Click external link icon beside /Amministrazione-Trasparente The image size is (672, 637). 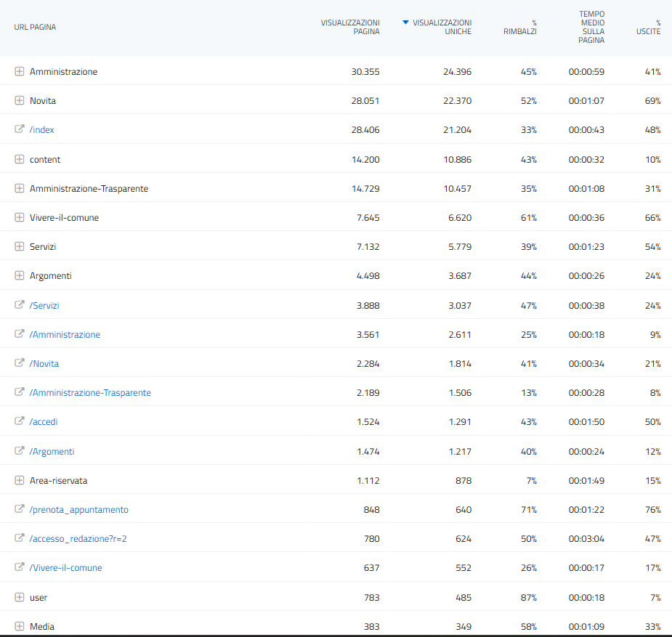pyautogui.click(x=20, y=392)
